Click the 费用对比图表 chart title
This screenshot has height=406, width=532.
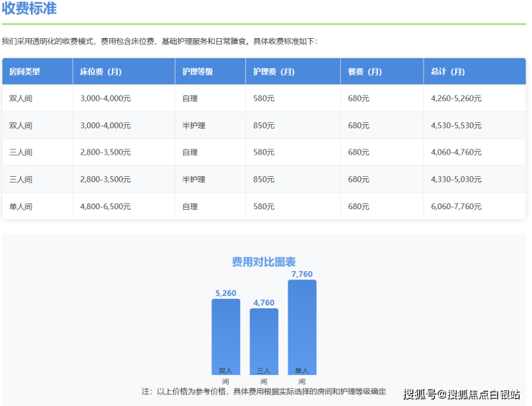click(x=264, y=262)
